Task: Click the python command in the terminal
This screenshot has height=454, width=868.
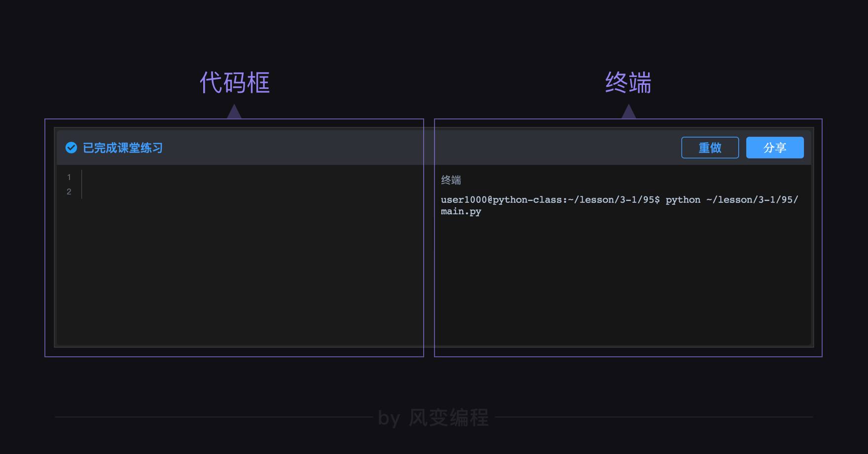Action: (x=683, y=200)
